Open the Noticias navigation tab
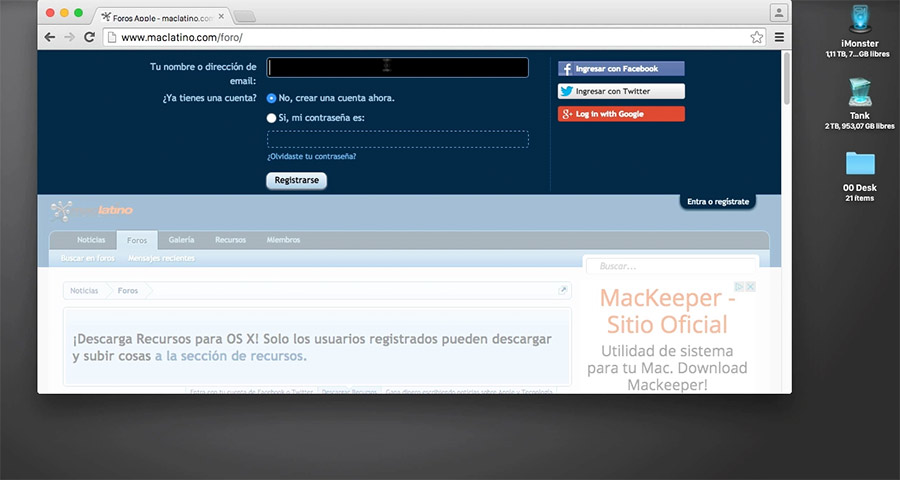 click(91, 240)
